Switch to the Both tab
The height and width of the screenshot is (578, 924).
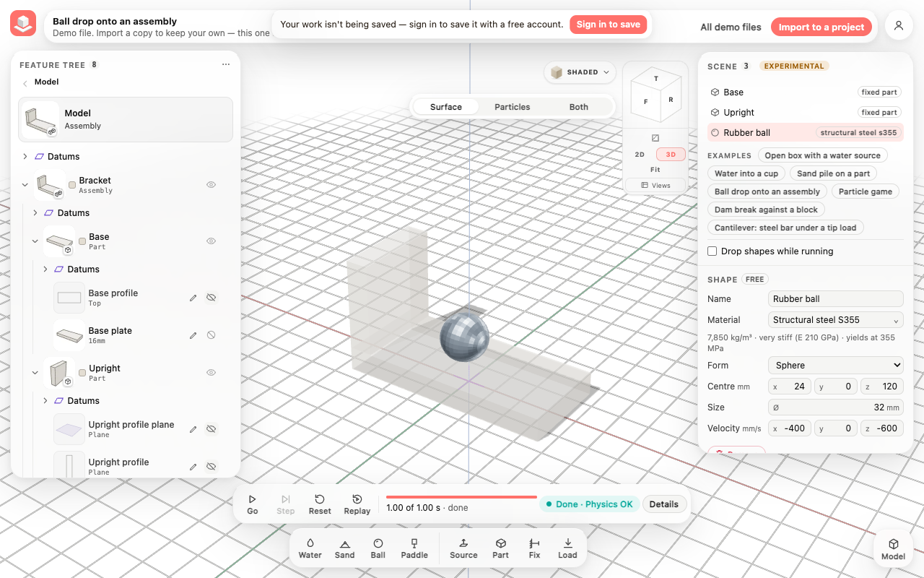[579, 107]
